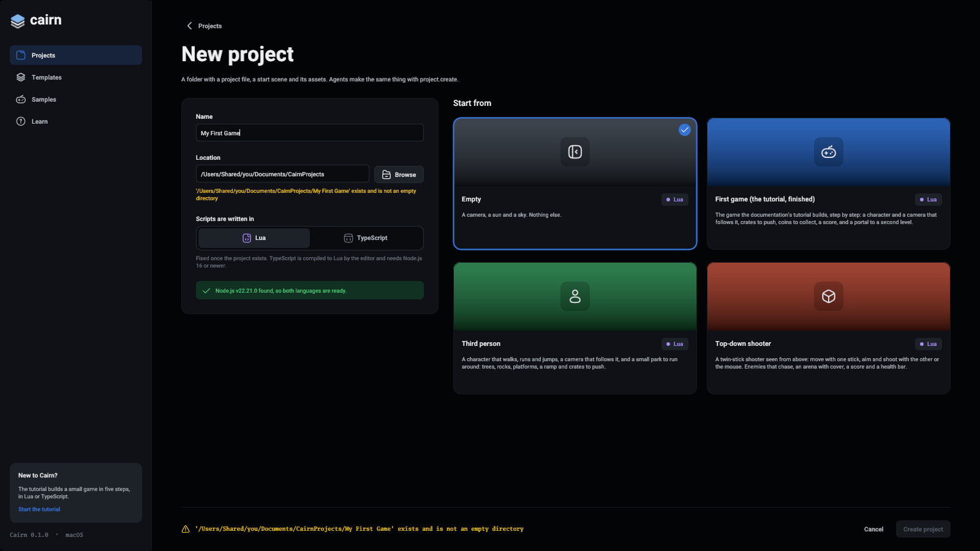Image resolution: width=980 pixels, height=551 pixels.
Task: Browse for a project location
Action: coord(399,174)
